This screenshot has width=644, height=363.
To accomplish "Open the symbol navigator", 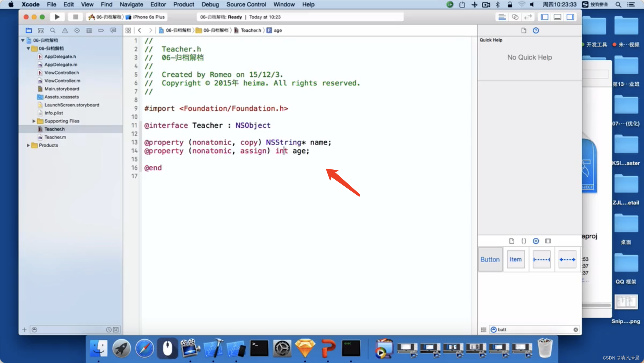I will click(x=41, y=30).
